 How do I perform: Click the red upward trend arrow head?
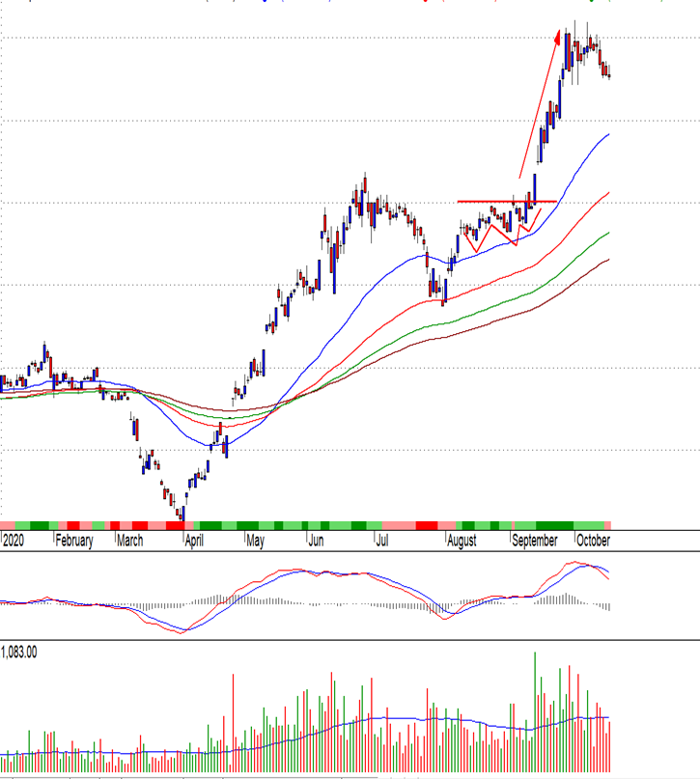click(x=557, y=36)
